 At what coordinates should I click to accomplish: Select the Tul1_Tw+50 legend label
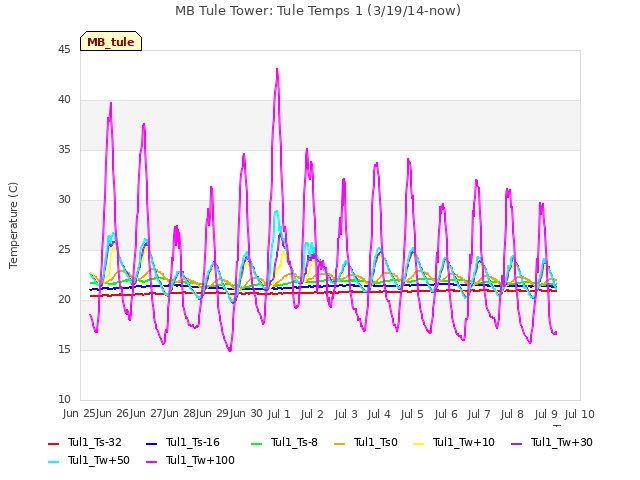pyautogui.click(x=99, y=460)
